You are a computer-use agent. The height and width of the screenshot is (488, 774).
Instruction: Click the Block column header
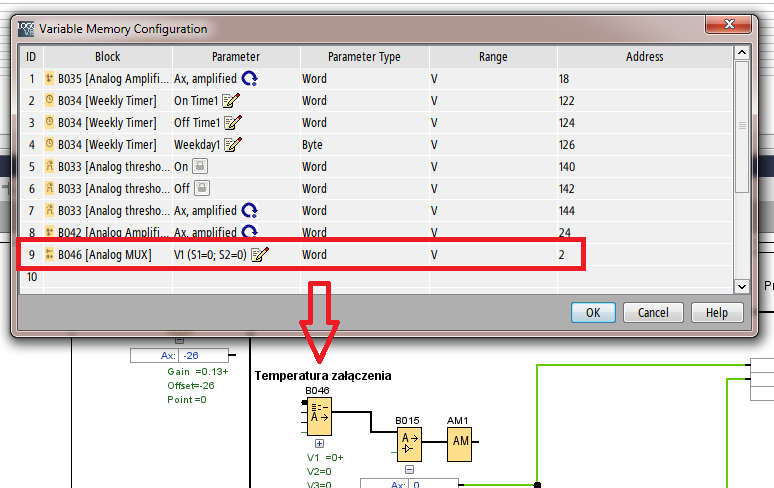(x=108, y=57)
